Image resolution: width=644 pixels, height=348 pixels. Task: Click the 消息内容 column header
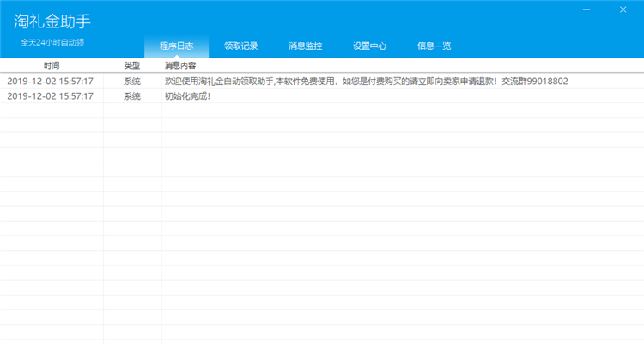pyautogui.click(x=180, y=65)
